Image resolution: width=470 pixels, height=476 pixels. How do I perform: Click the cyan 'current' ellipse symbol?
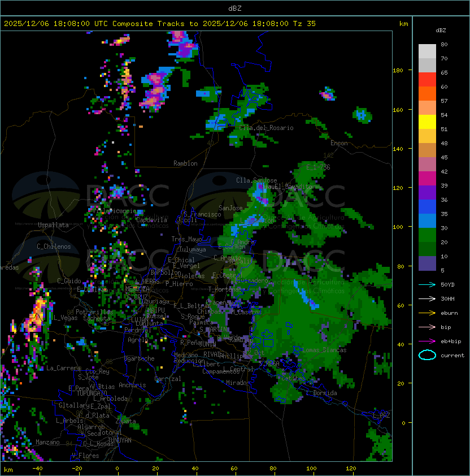[x=427, y=355]
